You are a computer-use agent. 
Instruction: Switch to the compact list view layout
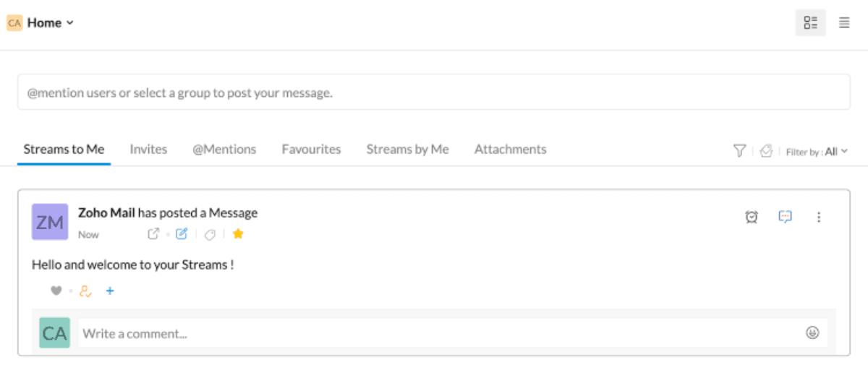pyautogui.click(x=844, y=23)
